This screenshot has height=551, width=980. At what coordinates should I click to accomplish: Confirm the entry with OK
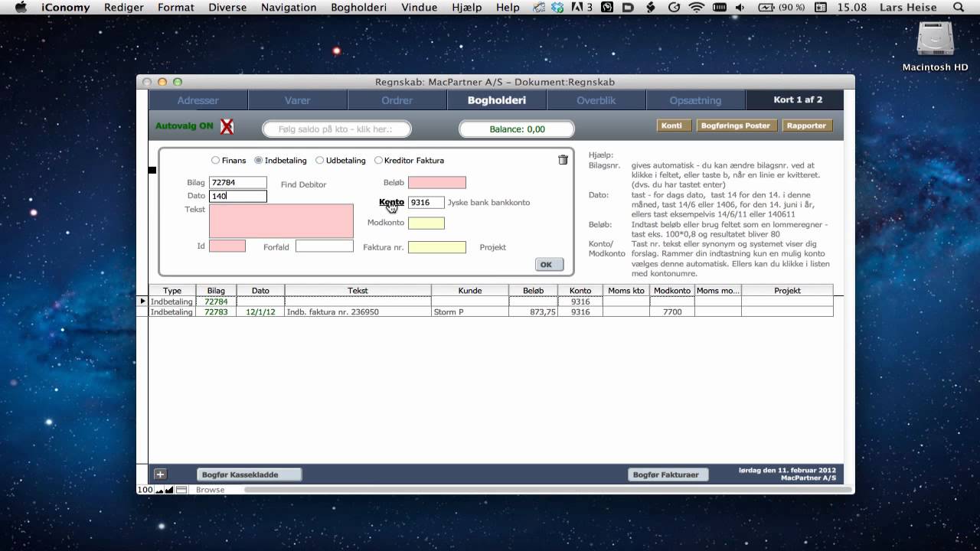pos(549,264)
